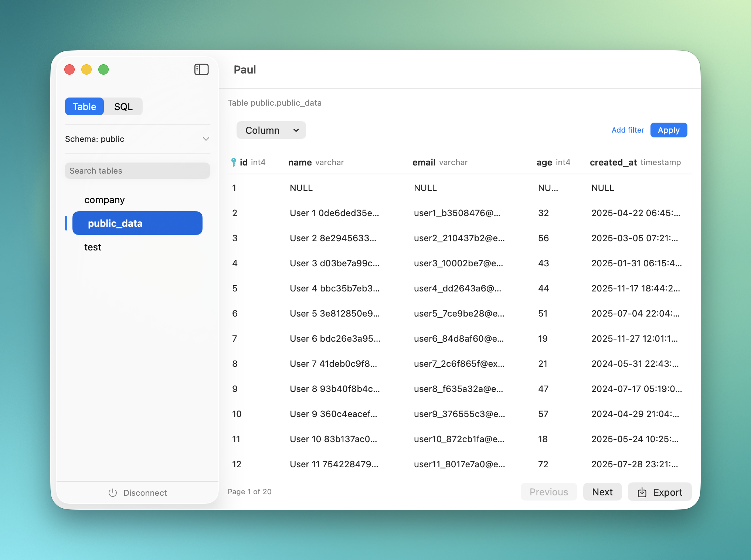This screenshot has width=751, height=560.
Task: Click the NULL name cell in row 1
Action: tap(301, 188)
